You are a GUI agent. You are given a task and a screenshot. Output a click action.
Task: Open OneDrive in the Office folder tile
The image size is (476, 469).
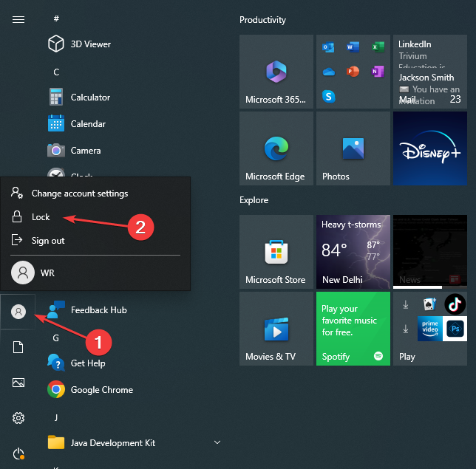click(328, 72)
